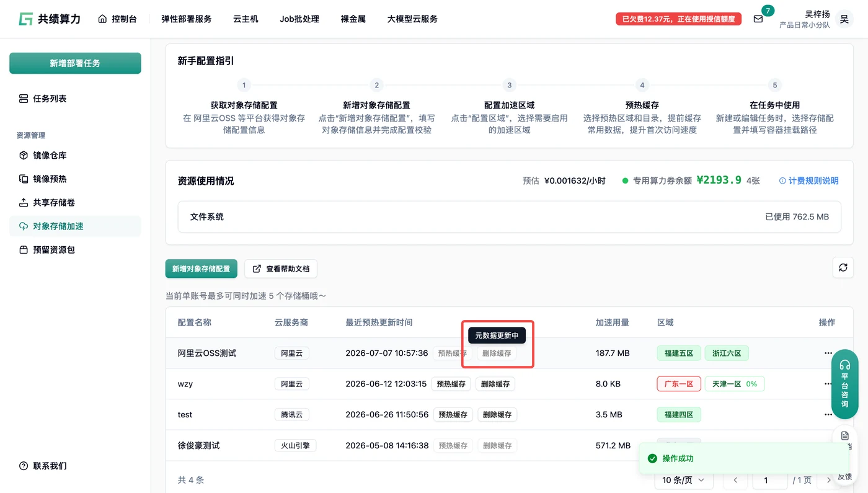Open 查看帮助文档 link button
Viewport: 868px width, 493px height.
(281, 269)
